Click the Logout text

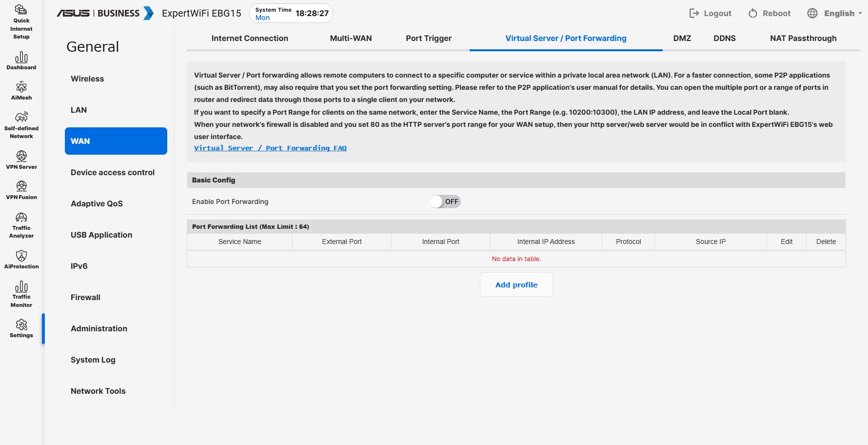click(x=718, y=13)
